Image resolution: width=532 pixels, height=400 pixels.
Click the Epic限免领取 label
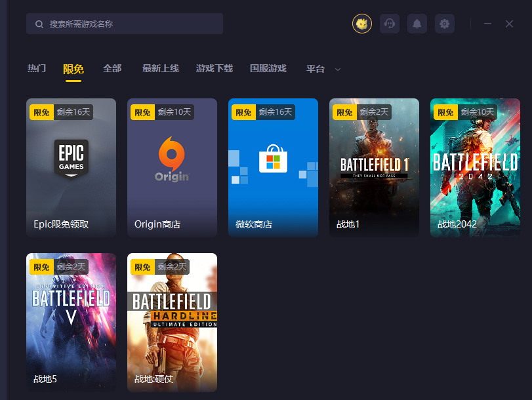coord(61,224)
